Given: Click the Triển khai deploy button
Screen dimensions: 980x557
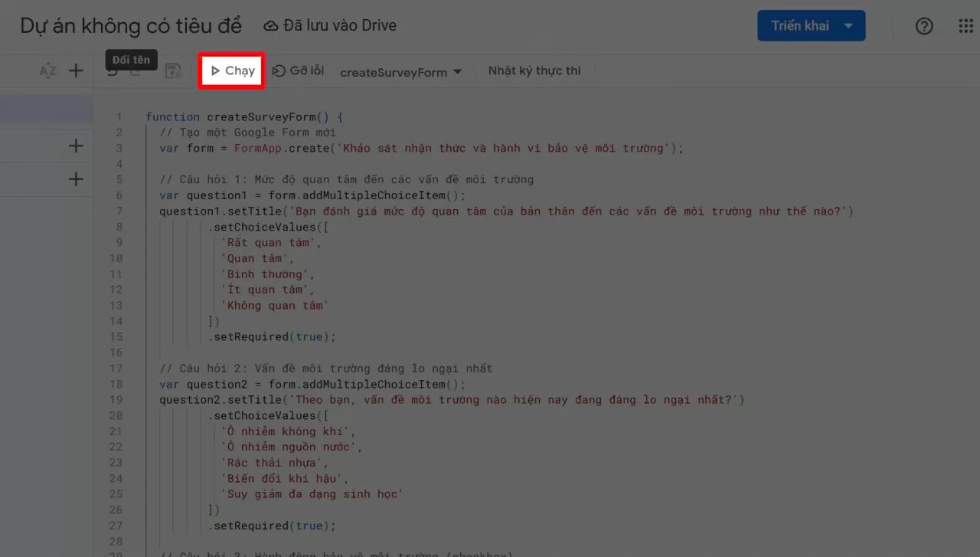Looking at the screenshot, I should 799,25.
